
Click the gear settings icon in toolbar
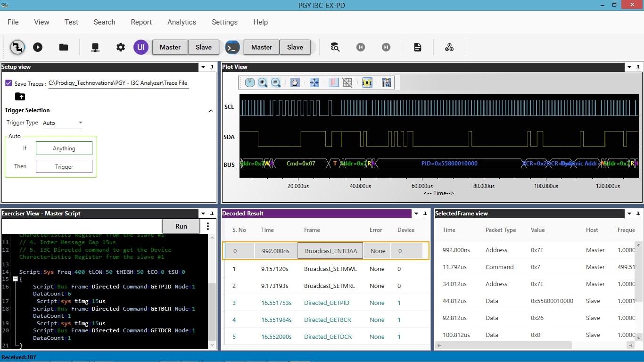tap(121, 47)
